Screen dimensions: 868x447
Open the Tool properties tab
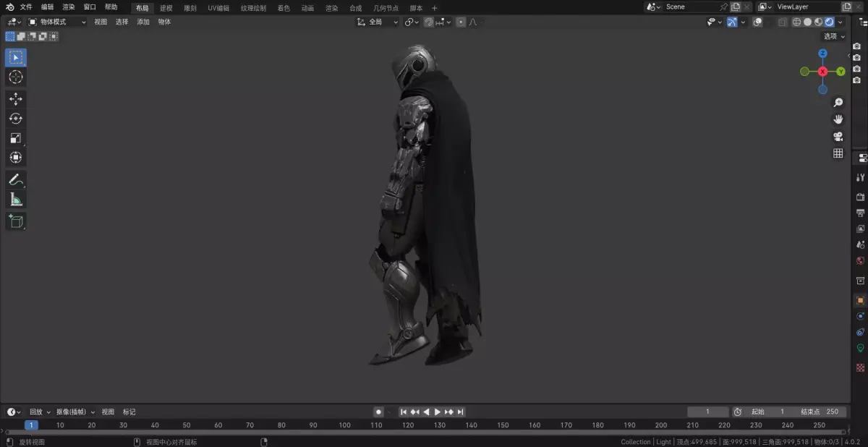point(861,177)
